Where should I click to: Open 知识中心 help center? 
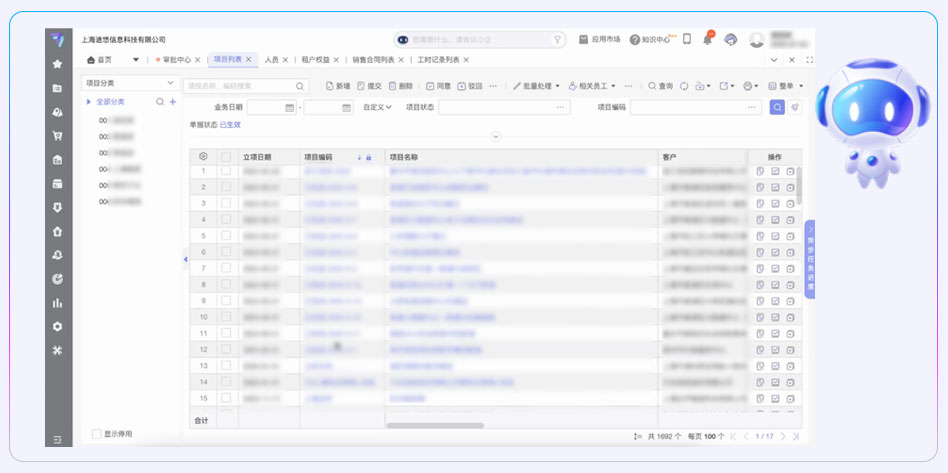[x=652, y=39]
